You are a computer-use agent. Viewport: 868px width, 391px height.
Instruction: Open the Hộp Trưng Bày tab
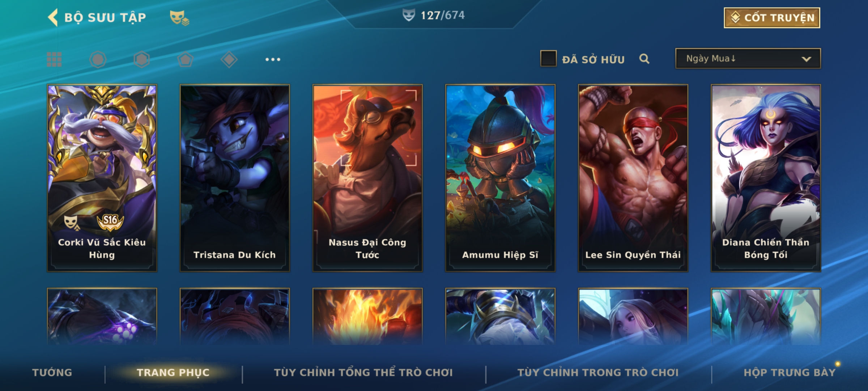click(x=790, y=373)
